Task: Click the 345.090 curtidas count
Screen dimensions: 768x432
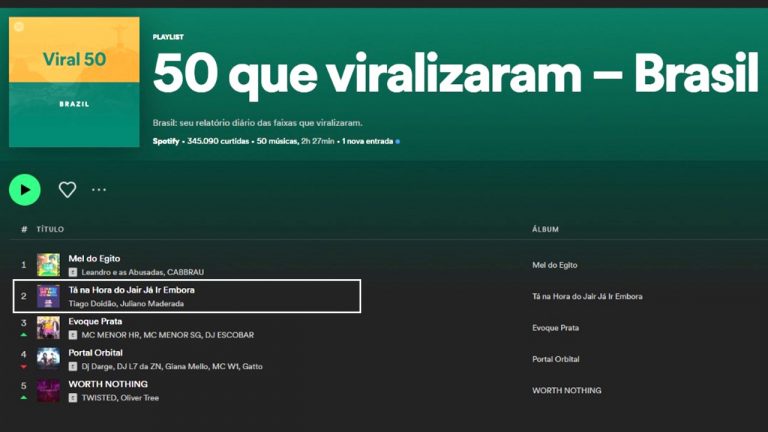Action: [218, 141]
